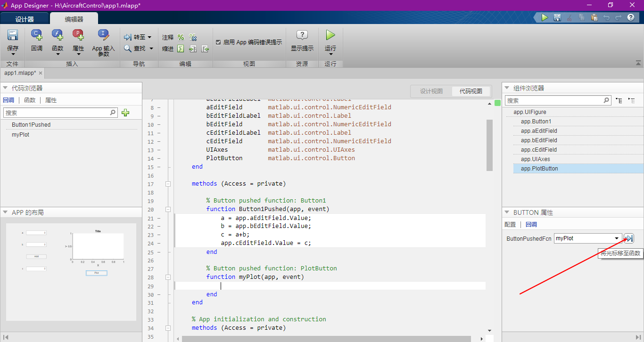Screen dimensions: 644x342
Task: Click the green plus add-callback icon in Code Browser
Action: [125, 113]
